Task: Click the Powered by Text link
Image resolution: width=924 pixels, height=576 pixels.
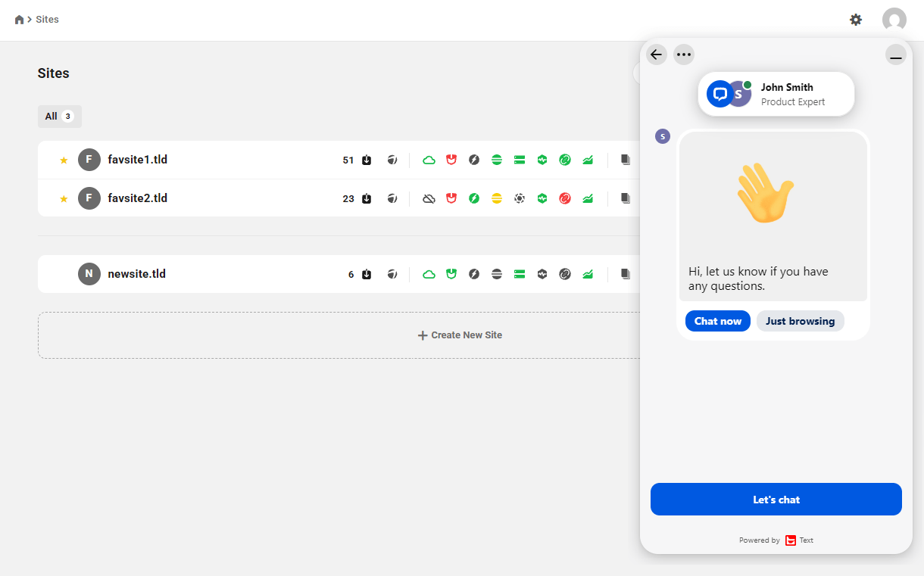Action: [776, 540]
